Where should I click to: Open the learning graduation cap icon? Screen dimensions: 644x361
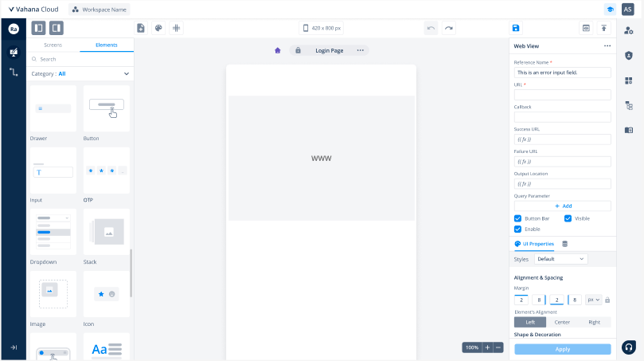[x=611, y=10]
